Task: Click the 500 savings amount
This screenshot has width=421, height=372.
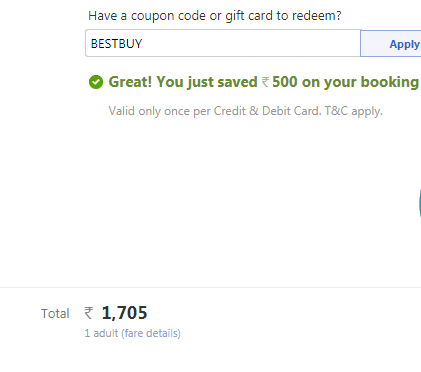Action: pos(285,82)
